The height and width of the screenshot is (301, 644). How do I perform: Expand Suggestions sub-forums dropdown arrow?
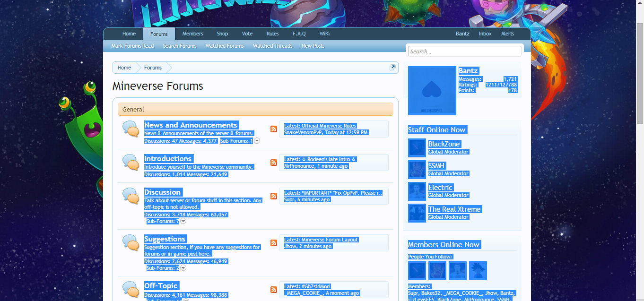tap(183, 268)
